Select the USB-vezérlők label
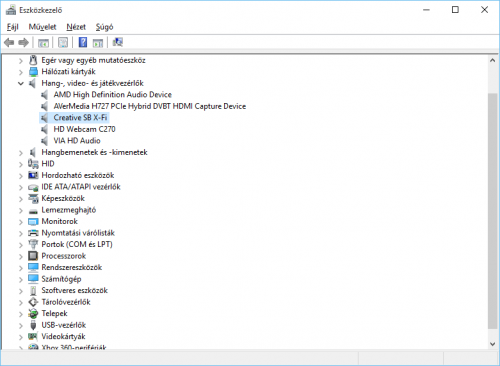Image resolution: width=500 pixels, height=366 pixels. click(x=64, y=325)
